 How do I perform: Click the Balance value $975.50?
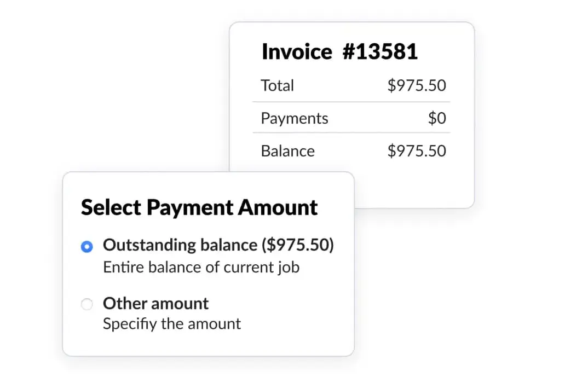click(x=417, y=151)
